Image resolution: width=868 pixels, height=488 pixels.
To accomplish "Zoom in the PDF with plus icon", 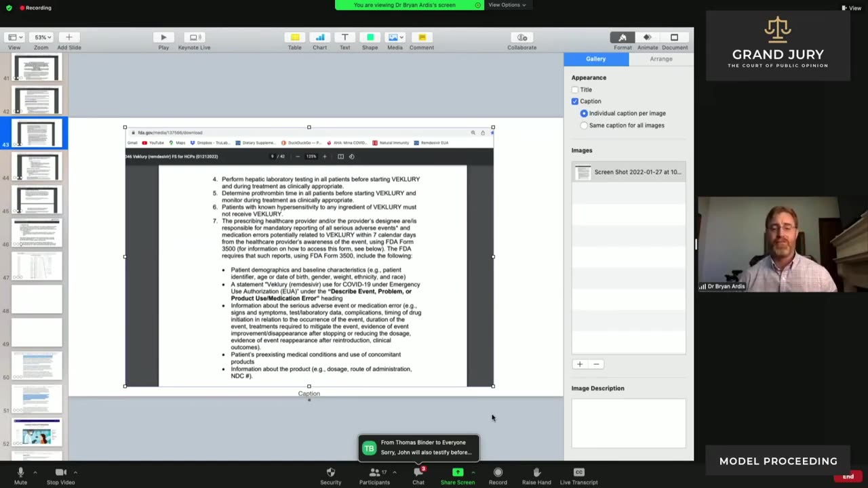I will (324, 157).
